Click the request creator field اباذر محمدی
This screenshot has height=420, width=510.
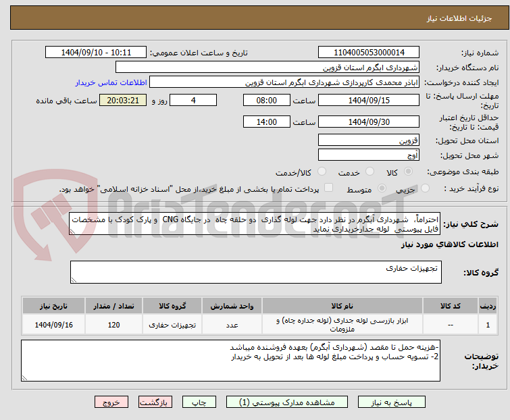(x=284, y=82)
